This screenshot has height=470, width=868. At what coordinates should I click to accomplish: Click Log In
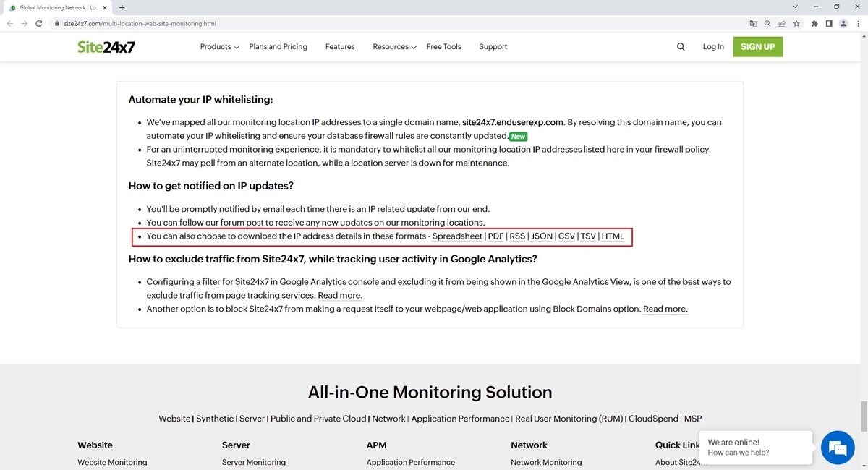[x=713, y=47]
